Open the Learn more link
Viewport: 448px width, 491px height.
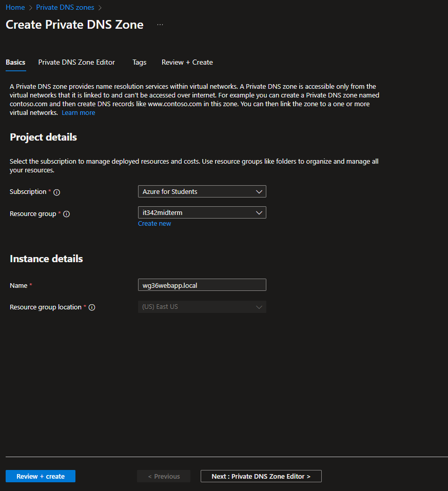point(78,113)
